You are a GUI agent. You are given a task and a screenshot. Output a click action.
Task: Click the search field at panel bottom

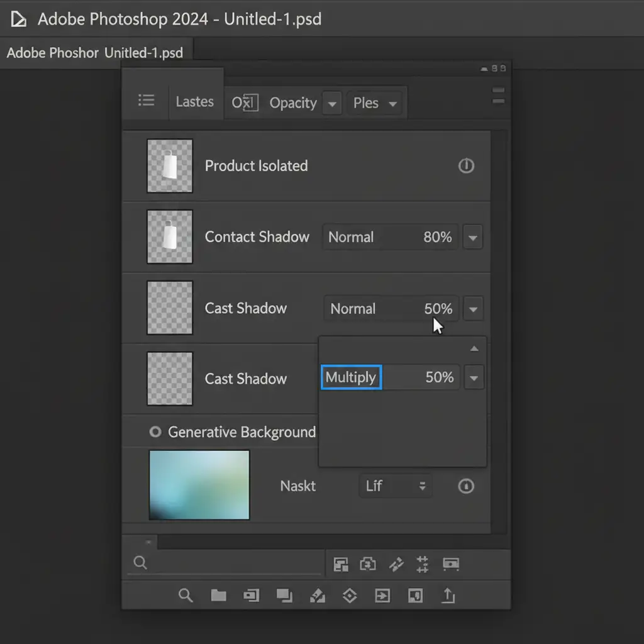click(x=226, y=563)
